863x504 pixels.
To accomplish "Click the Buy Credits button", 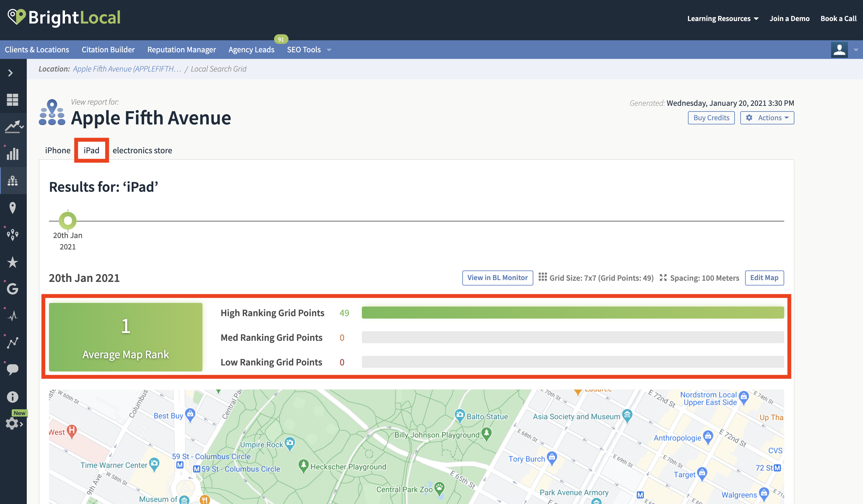I will [711, 118].
